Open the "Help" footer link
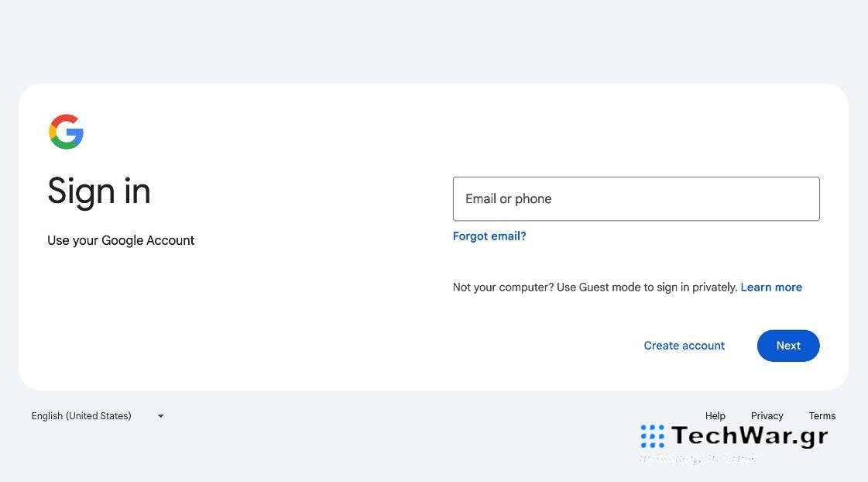The image size is (868, 482). point(715,416)
